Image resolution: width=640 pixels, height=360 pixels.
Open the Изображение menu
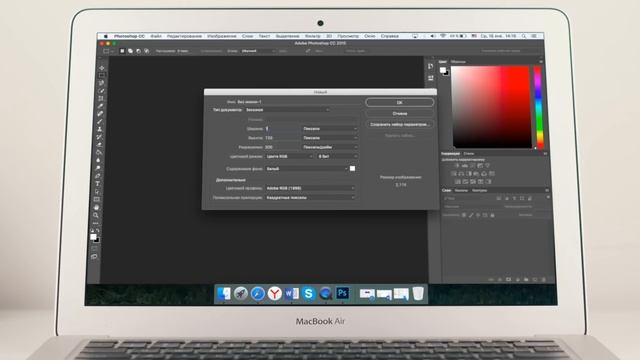222,36
